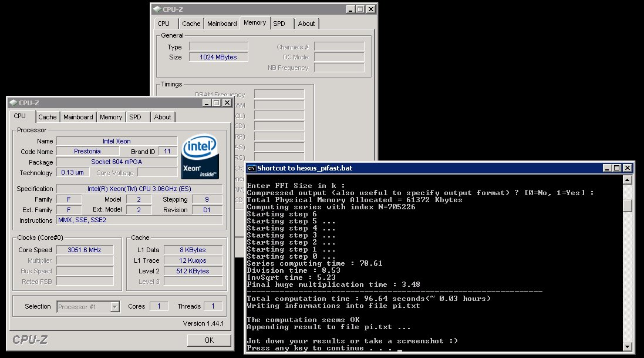Click the empty Rated FSB field
Image resolution: width=644 pixels, height=358 pixels.
[x=85, y=282]
